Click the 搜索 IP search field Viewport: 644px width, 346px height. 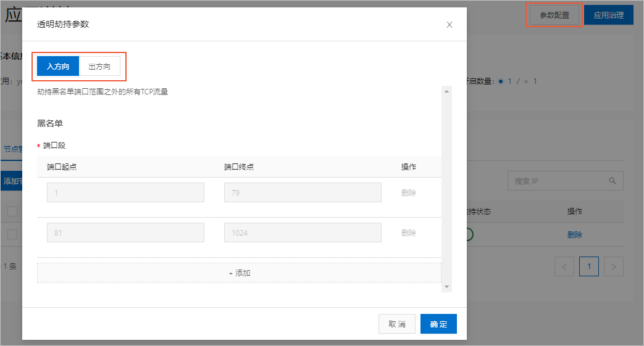pyautogui.click(x=566, y=181)
